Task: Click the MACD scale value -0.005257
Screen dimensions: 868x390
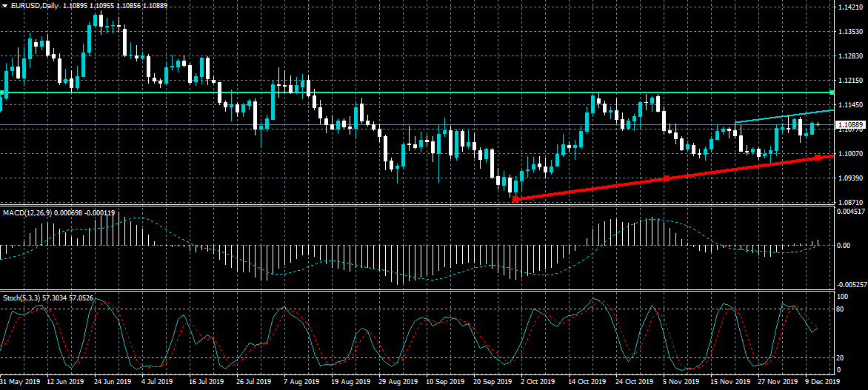Action: point(852,285)
